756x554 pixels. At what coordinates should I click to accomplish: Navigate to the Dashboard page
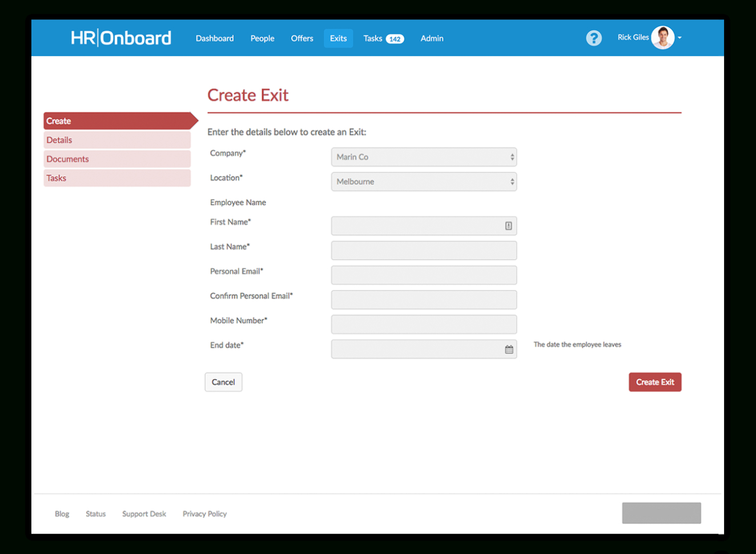point(214,38)
